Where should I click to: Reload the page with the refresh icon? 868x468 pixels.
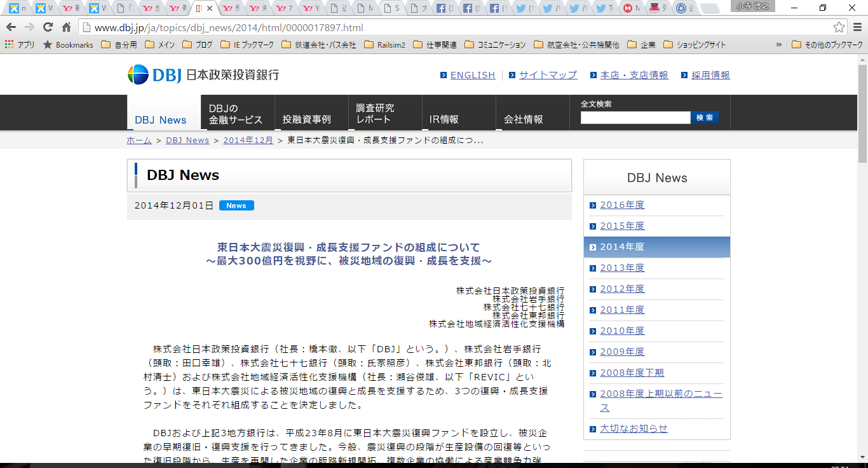point(48,27)
